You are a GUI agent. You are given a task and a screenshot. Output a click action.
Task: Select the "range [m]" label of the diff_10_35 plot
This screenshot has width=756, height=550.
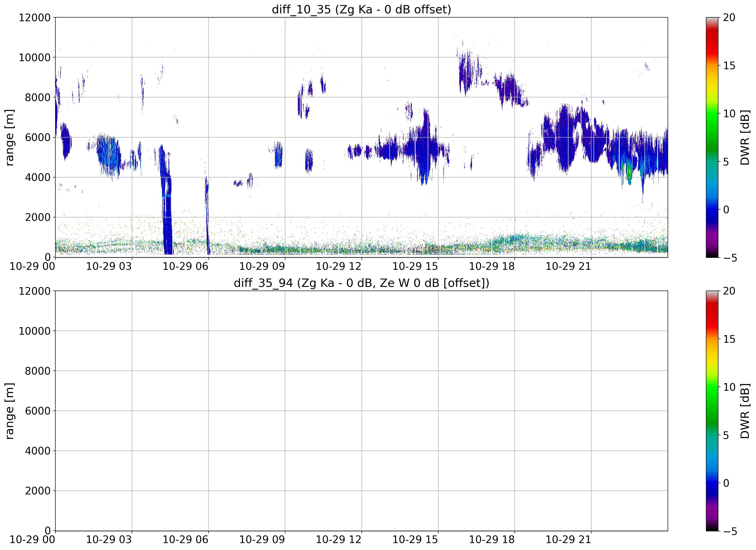[x=9, y=137]
